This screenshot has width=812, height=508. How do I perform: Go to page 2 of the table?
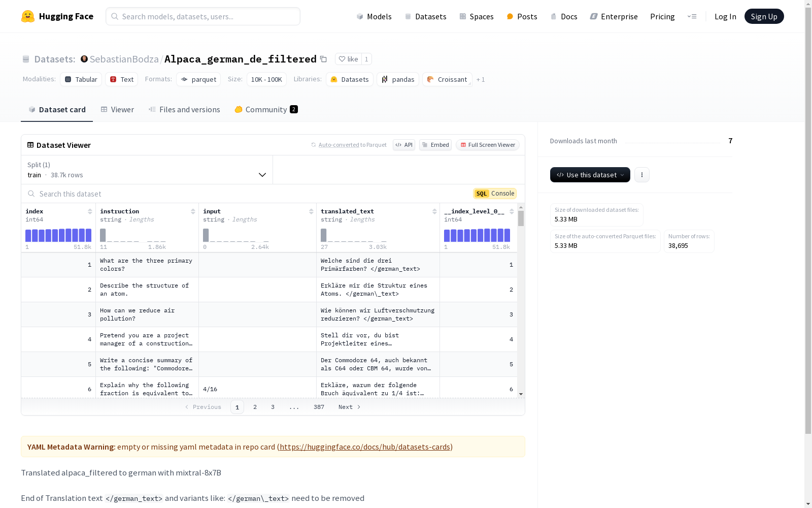point(255,407)
